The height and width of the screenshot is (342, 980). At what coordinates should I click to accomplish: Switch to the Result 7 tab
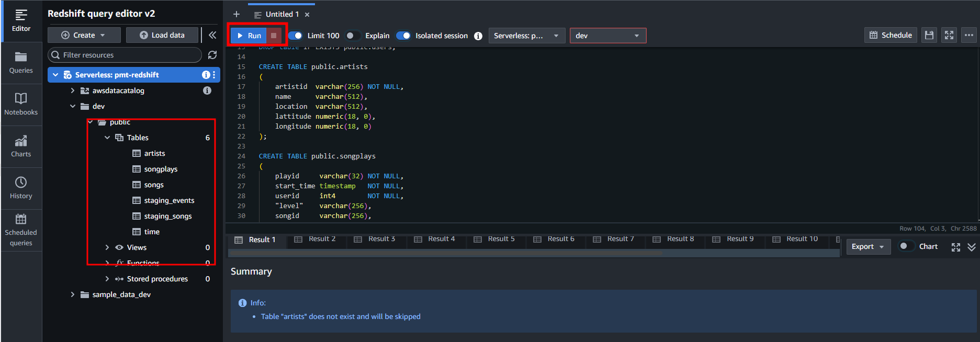[x=614, y=239]
